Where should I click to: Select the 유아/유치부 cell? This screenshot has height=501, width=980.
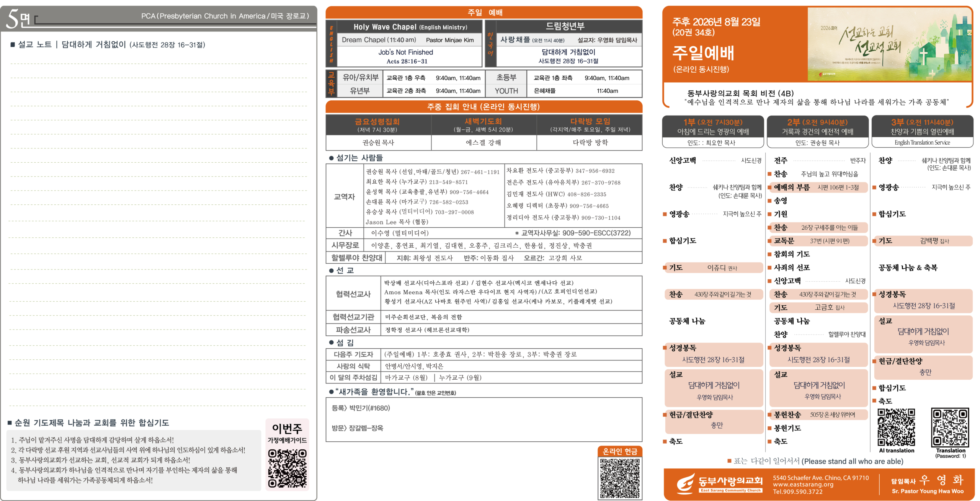360,78
